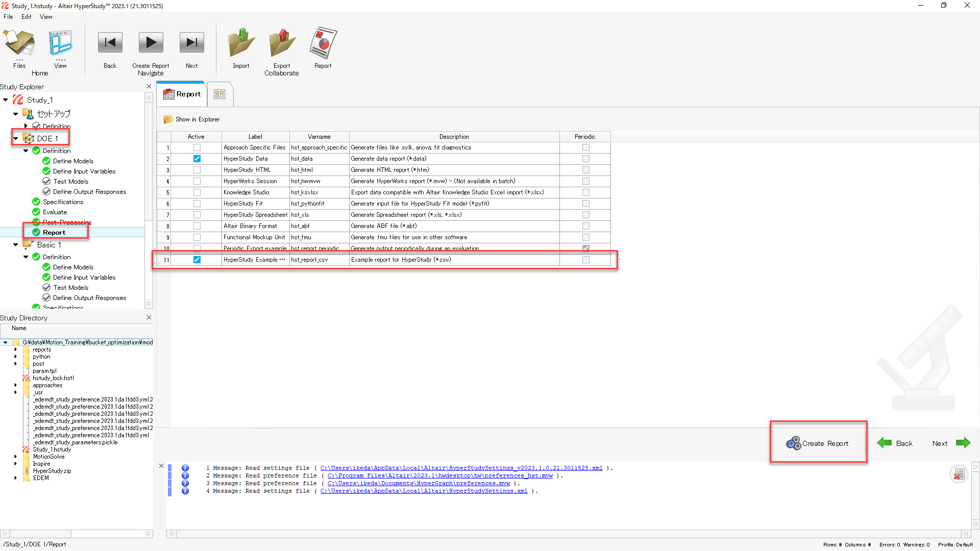
Task: Switch to the grid view tab beside Report
Action: tap(219, 94)
